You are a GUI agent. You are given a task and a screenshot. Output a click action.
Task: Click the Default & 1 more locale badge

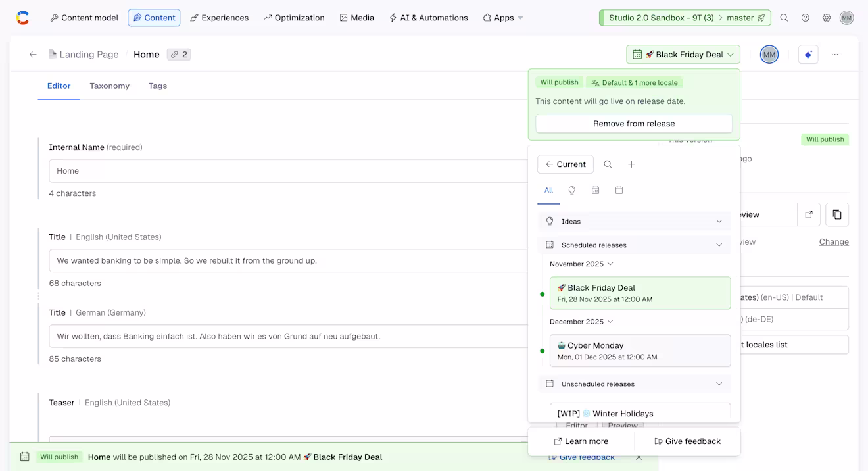635,83
